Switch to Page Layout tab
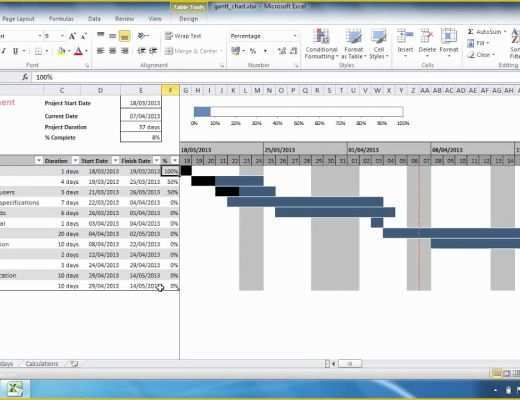The height and width of the screenshot is (400, 520). pos(18,19)
